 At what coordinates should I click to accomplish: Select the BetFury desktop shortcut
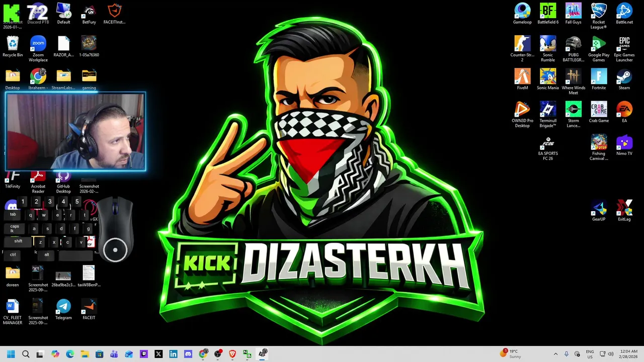89,14
